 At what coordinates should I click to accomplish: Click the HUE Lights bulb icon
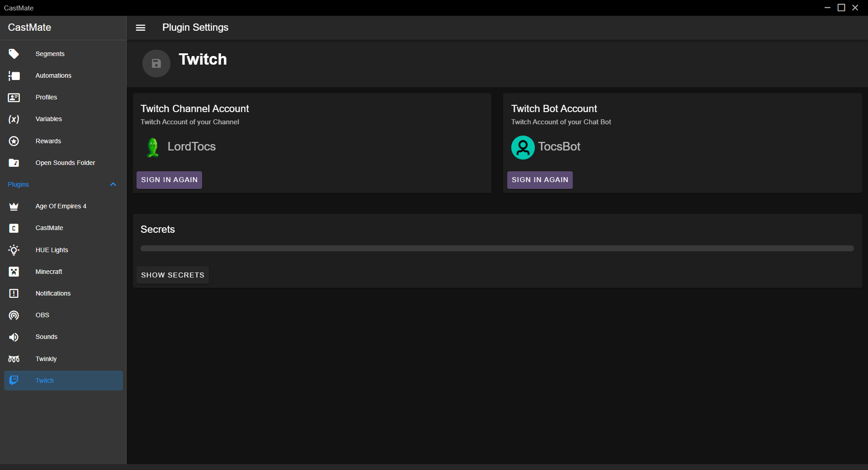point(14,250)
